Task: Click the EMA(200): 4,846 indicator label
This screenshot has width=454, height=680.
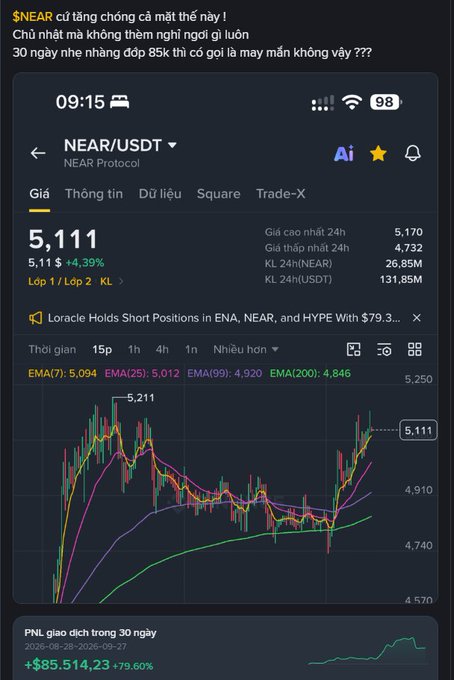Action: (310, 373)
